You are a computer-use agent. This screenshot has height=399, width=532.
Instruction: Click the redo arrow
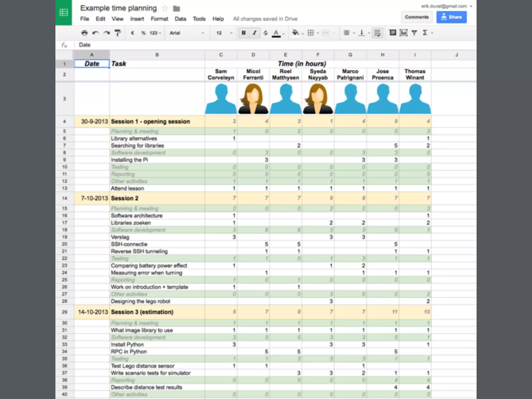coord(107,33)
